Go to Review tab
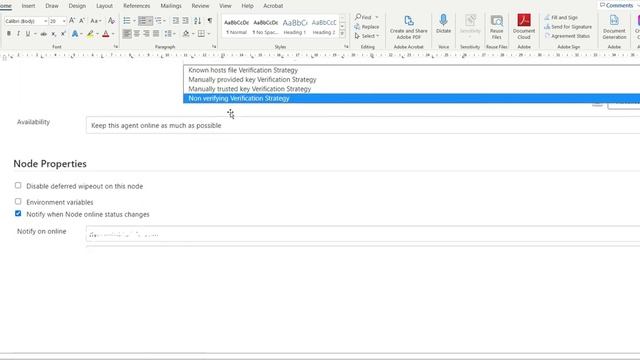The image size is (640, 360). tap(200, 6)
